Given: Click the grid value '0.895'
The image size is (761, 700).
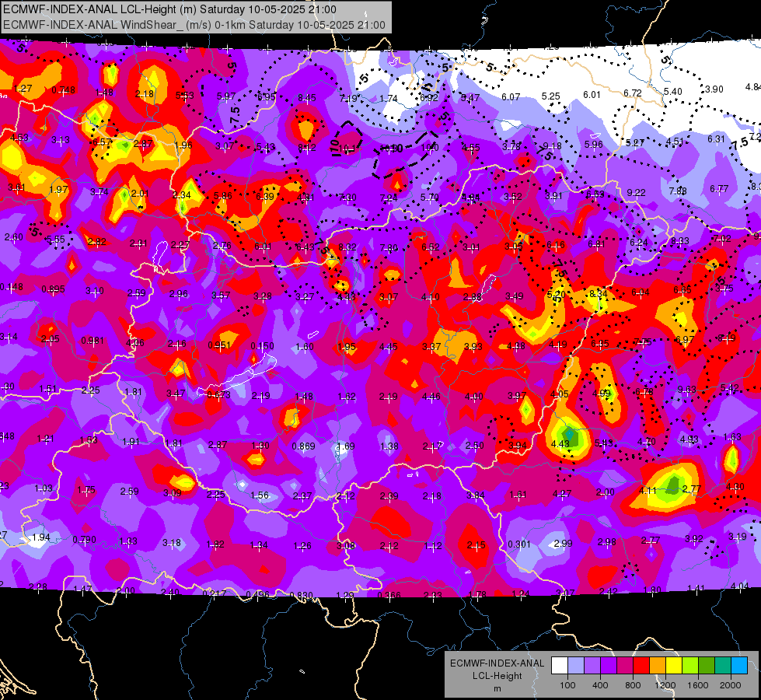Looking at the screenshot, I should coord(53,289).
